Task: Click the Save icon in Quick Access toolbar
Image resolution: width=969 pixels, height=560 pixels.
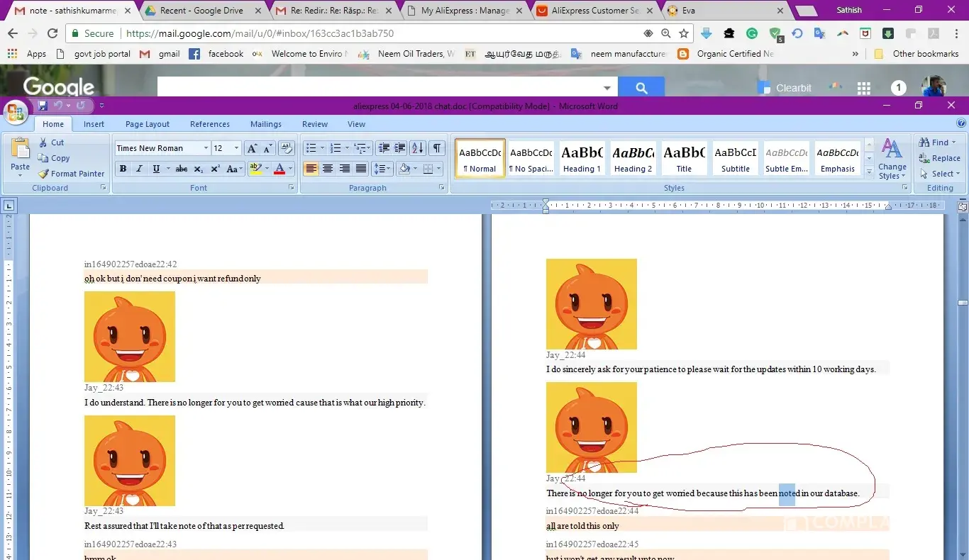Action: 43,106
